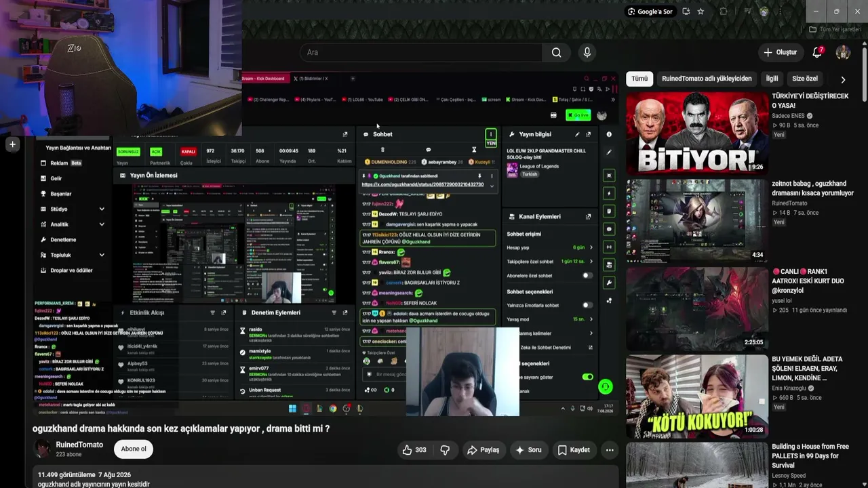Click the Soru ask button
868x488 pixels.
(529, 450)
